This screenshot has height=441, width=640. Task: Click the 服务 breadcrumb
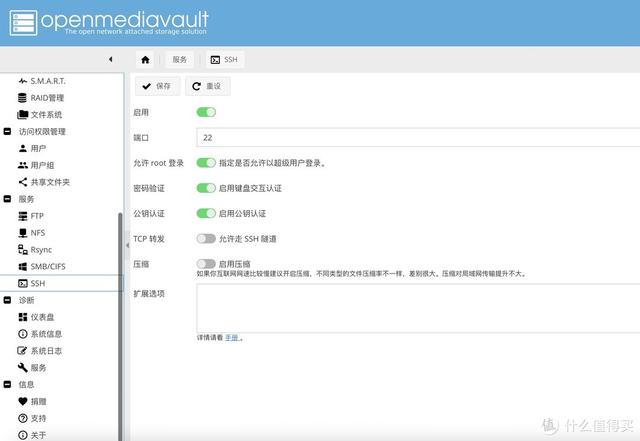[x=180, y=60]
